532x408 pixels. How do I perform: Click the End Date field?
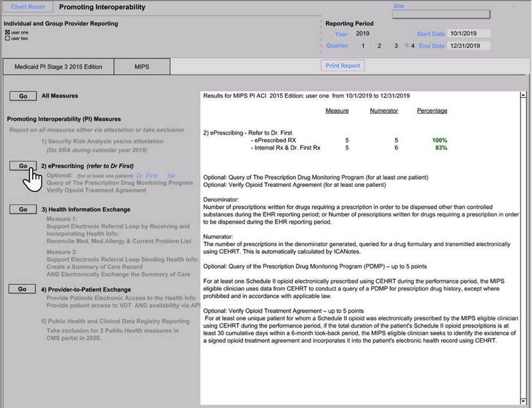tap(469, 46)
